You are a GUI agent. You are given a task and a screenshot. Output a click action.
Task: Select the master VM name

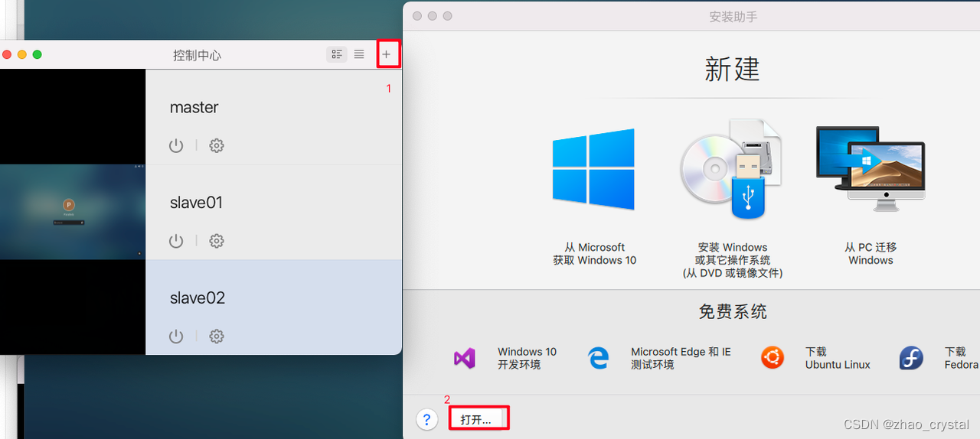click(x=194, y=107)
